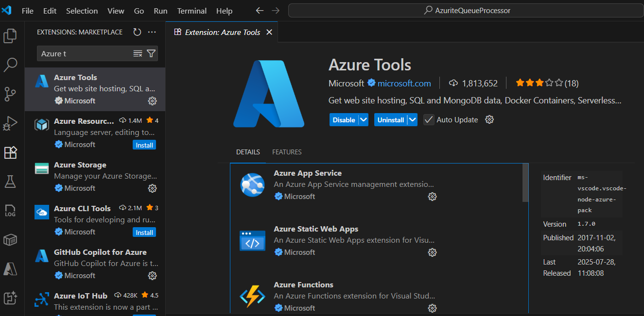Screen dimensions: 644x316
Task: Toggle the Auto Update checkbox
Action: 429,120
